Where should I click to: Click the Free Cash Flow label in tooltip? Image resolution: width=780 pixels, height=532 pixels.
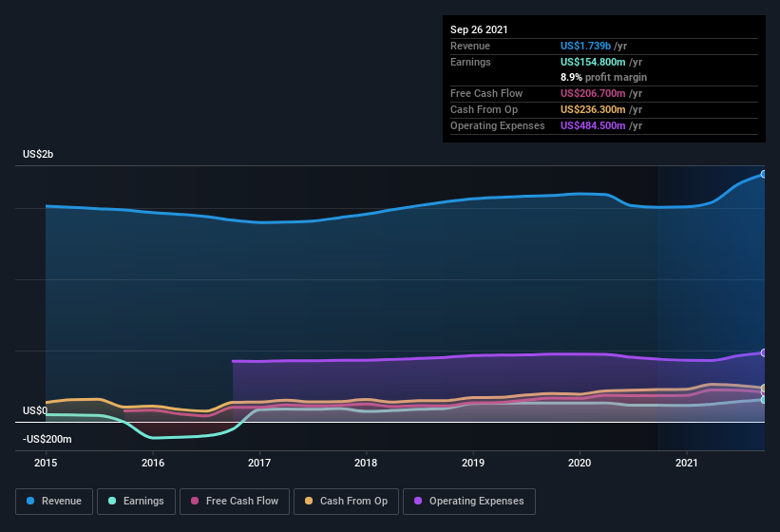[x=486, y=93]
